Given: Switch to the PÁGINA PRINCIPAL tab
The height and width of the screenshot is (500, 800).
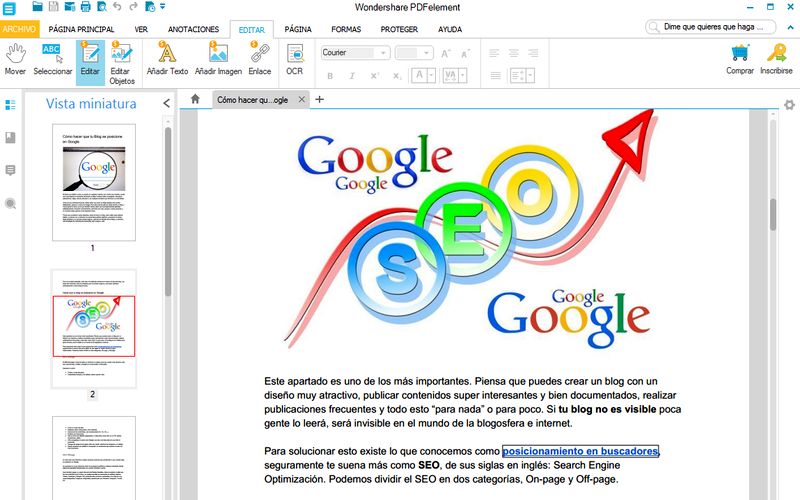Looking at the screenshot, I should (81, 29).
